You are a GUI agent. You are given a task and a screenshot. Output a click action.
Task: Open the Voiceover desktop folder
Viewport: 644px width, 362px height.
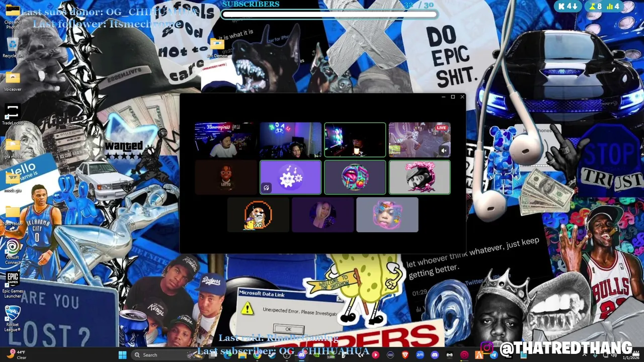tap(13, 81)
